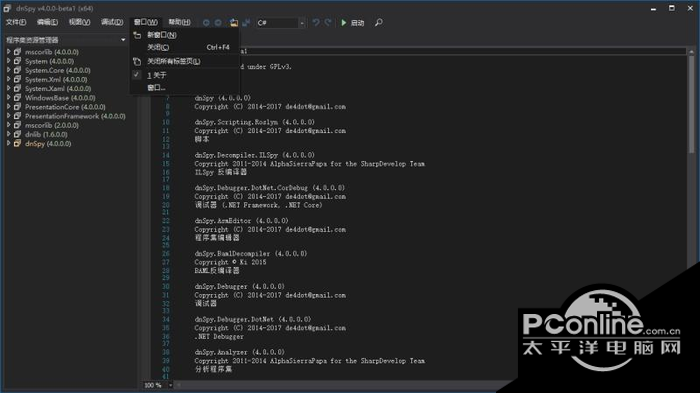This screenshot has width=700, height=393.
Task: Open the 帮助(H) menu
Action: tap(179, 22)
